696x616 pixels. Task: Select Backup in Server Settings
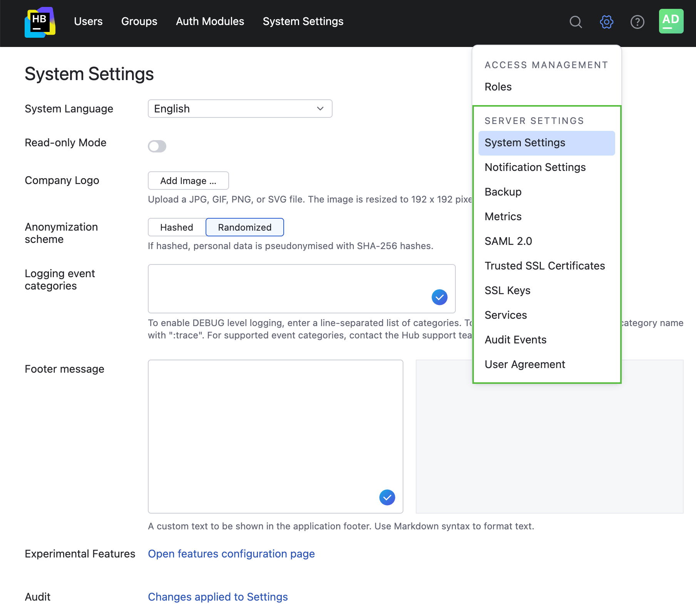coord(503,192)
